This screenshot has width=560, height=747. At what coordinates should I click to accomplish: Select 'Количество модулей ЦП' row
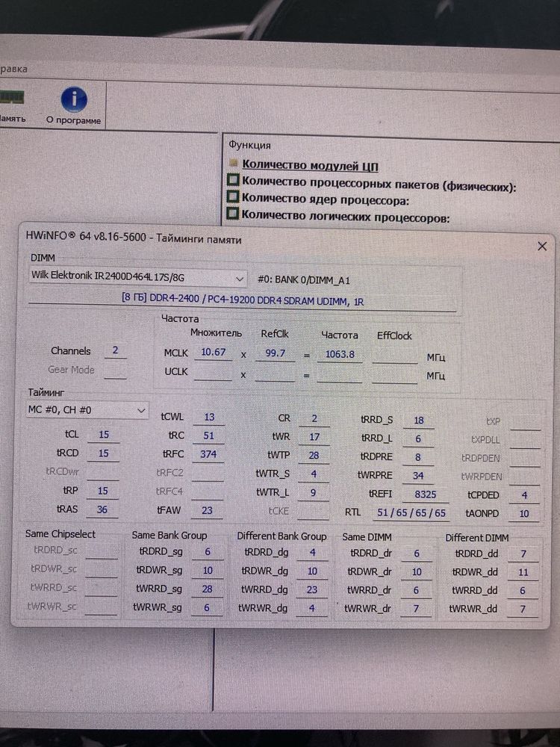click(310, 166)
